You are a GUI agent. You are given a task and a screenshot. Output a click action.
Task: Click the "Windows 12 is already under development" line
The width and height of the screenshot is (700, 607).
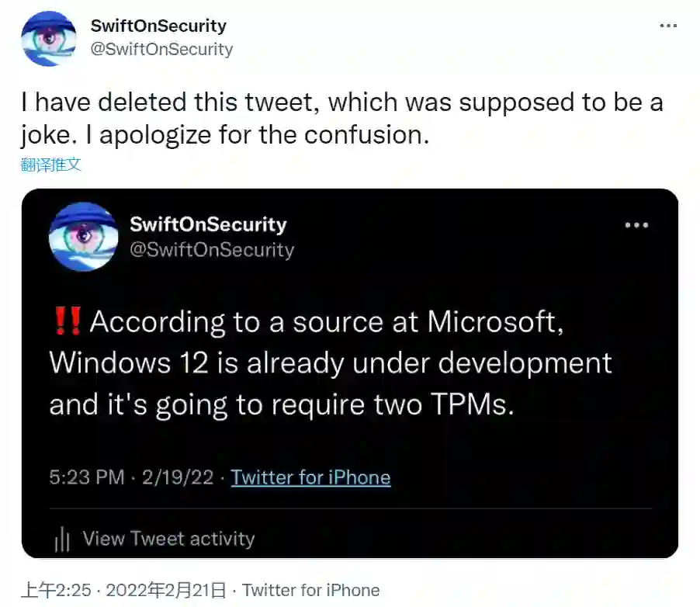coord(330,362)
